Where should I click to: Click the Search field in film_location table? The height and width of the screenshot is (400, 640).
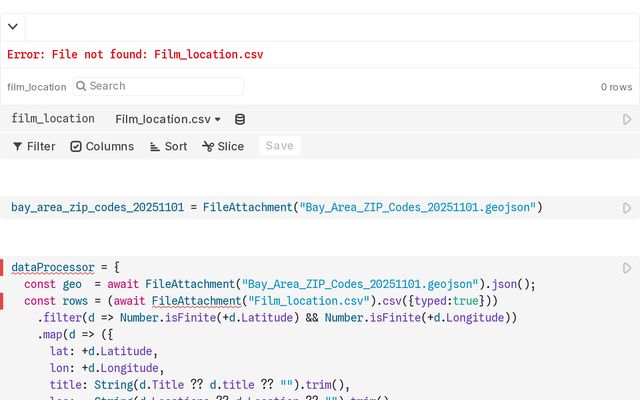(158, 86)
